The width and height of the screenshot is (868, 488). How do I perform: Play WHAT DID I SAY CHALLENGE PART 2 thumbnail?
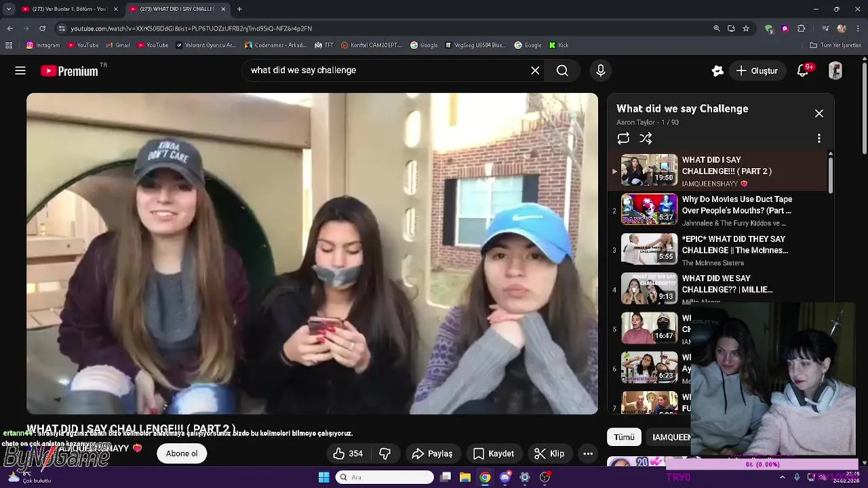coord(649,170)
